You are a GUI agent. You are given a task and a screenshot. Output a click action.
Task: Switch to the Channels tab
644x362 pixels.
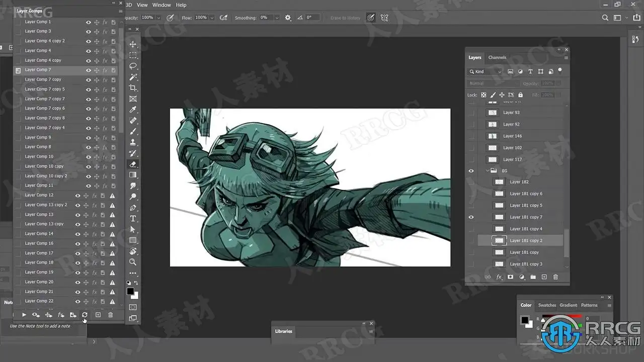pos(497,57)
